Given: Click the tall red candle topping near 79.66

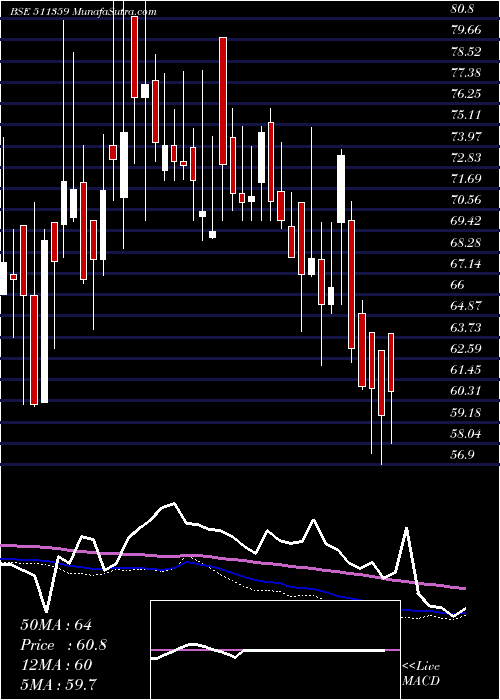Looking at the screenshot, I should pos(223,101).
